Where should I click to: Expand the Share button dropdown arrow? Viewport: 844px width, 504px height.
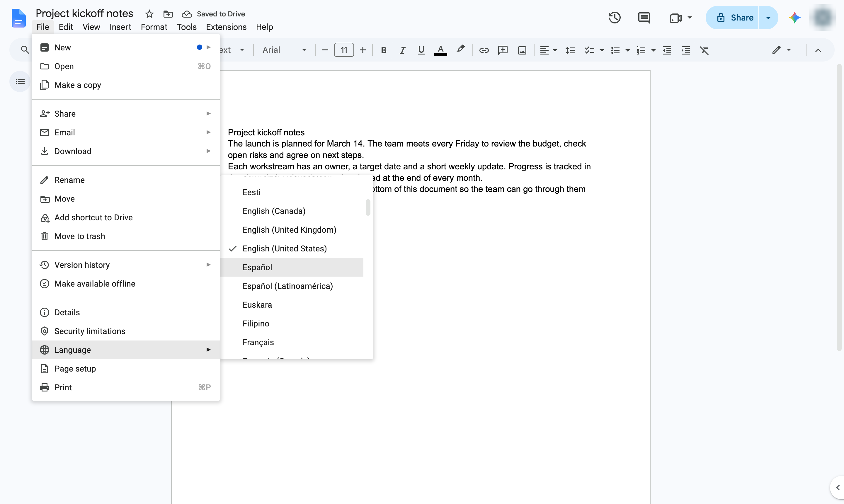click(768, 18)
